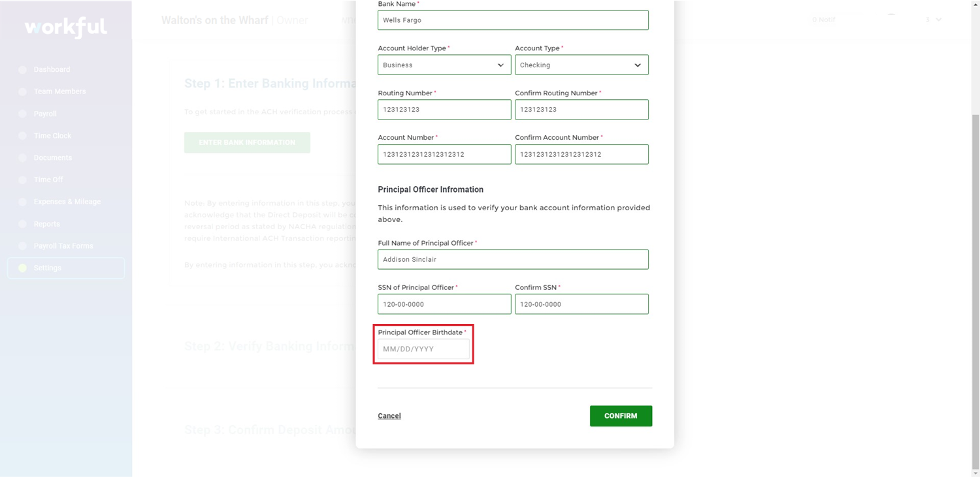
Task: Expand the user menu chevron at top right
Action: pyautogui.click(x=939, y=20)
